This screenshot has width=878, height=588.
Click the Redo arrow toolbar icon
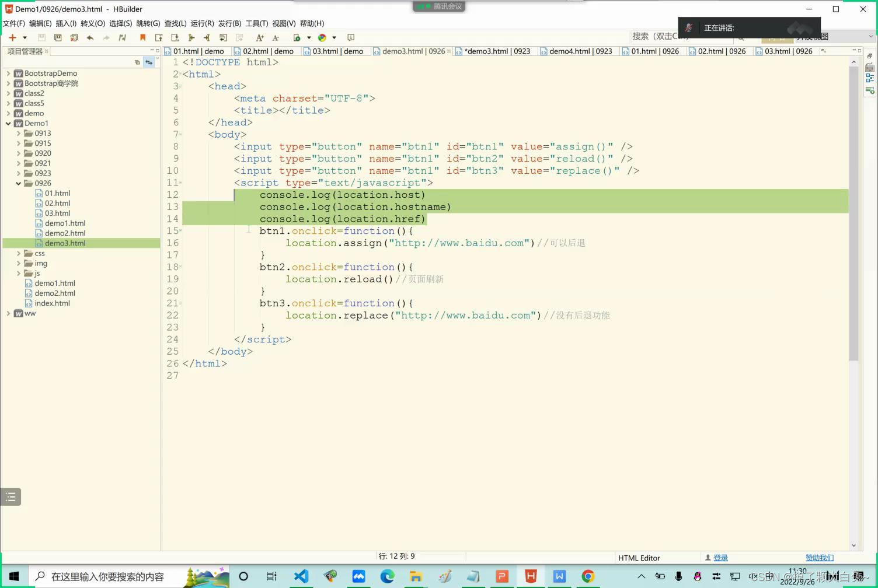(x=106, y=37)
